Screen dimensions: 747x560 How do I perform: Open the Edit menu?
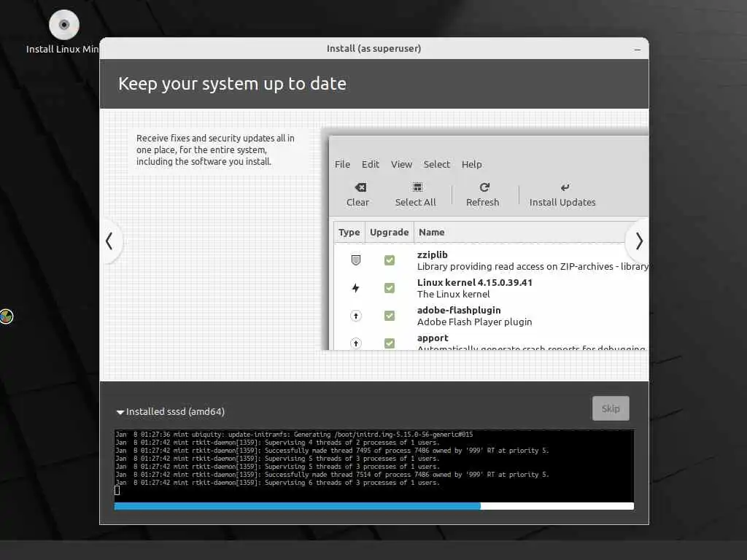pyautogui.click(x=370, y=164)
